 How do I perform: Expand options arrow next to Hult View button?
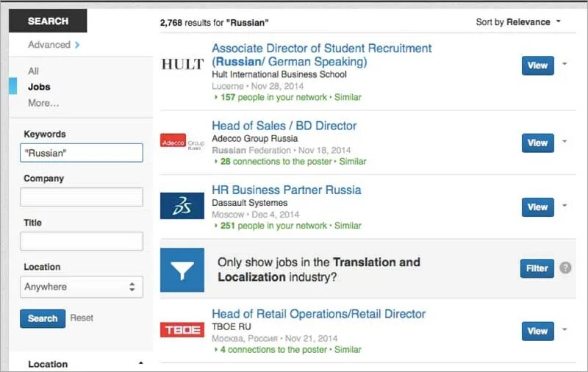(x=564, y=64)
